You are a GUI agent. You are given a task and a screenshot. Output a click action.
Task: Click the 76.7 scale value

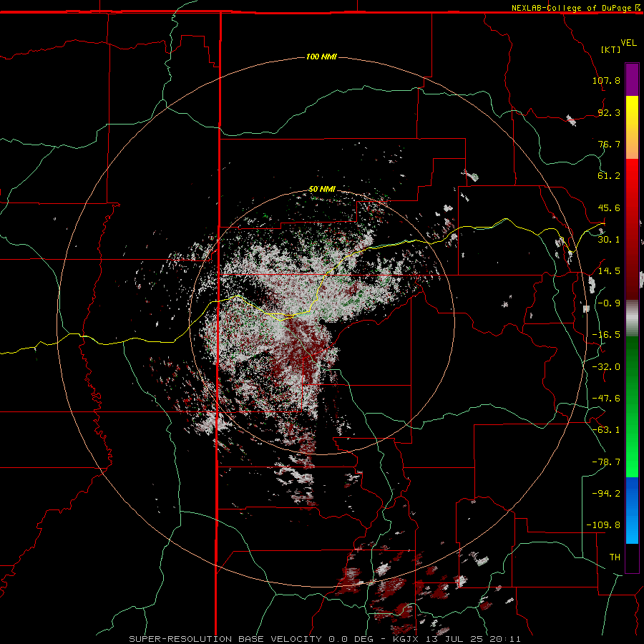[x=609, y=144]
